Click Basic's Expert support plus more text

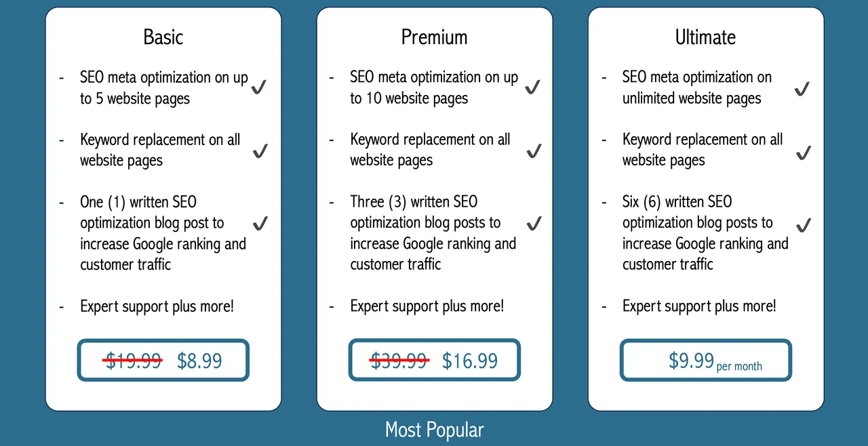point(157,306)
